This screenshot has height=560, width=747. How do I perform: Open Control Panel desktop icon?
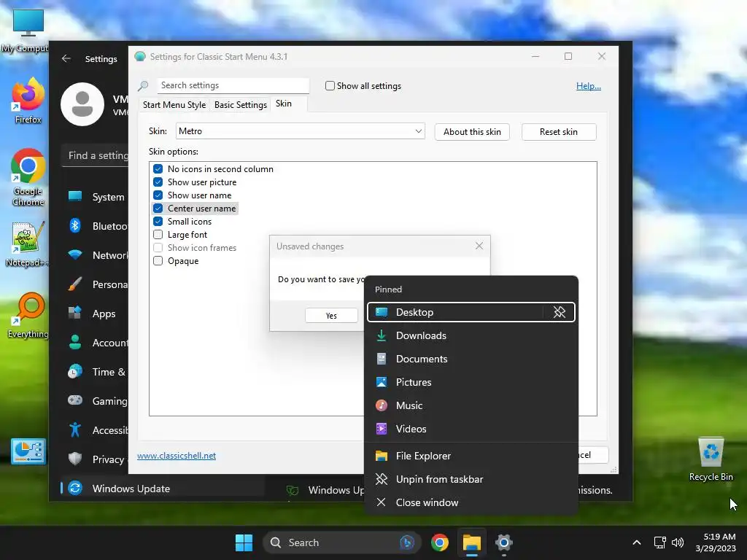(x=28, y=451)
